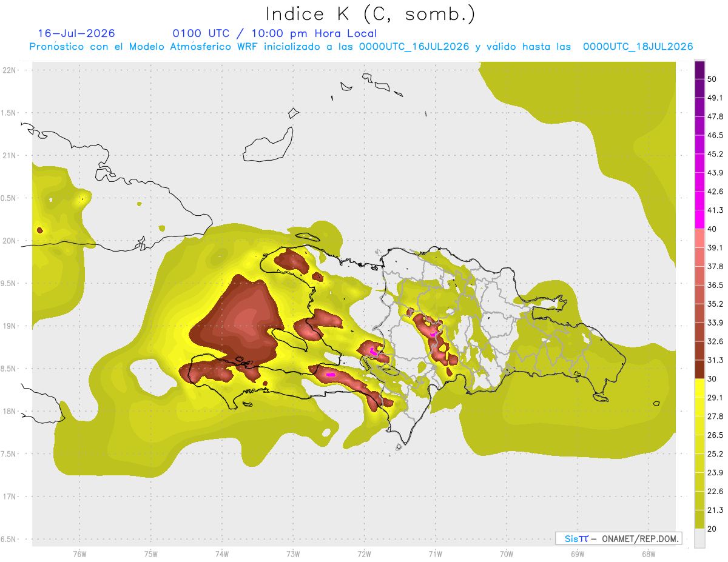Pick the salmon legend band between 39.1 and 40

pyautogui.click(x=699, y=238)
